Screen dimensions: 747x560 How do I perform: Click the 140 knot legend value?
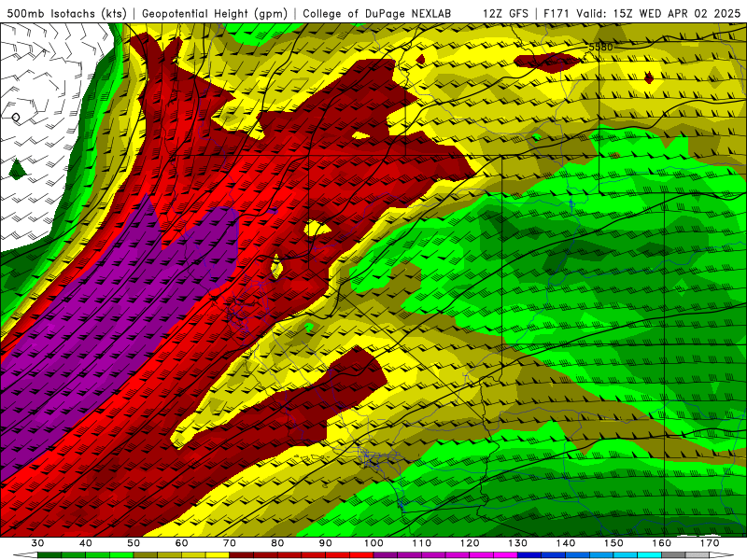[x=566, y=543]
